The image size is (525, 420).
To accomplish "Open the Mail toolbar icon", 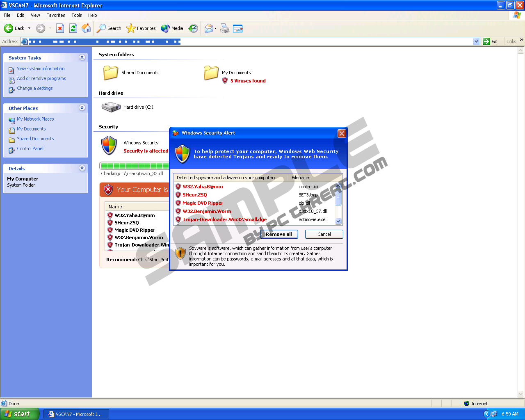I will 209,28.
